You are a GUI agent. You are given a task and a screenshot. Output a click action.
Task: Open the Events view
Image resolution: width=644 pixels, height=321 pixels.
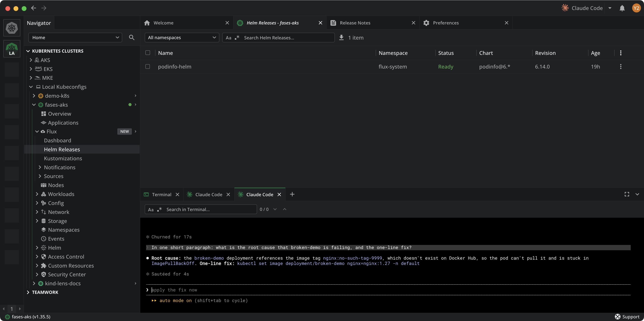56,239
